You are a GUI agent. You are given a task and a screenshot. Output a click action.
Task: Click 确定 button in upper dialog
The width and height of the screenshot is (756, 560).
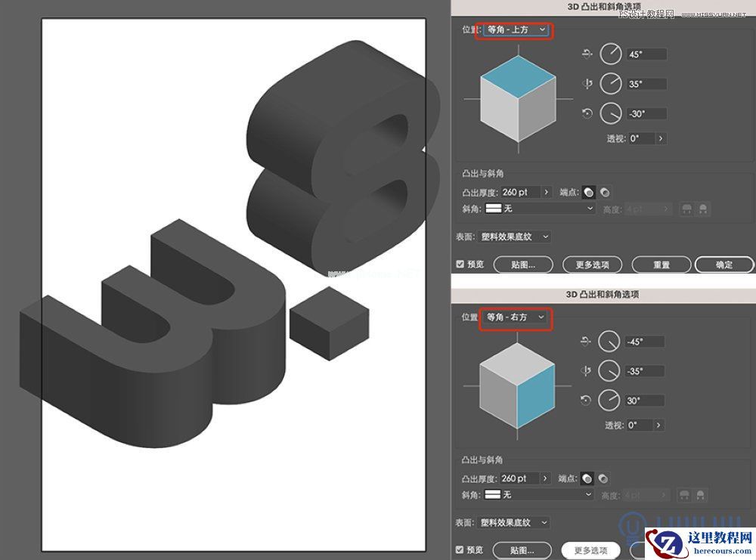pos(724,265)
